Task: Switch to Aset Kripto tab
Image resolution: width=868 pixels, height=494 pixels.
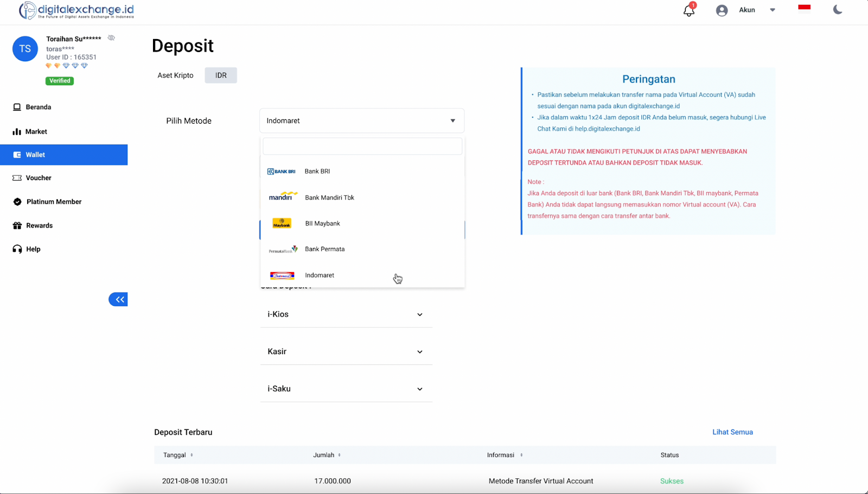Action: pos(175,75)
